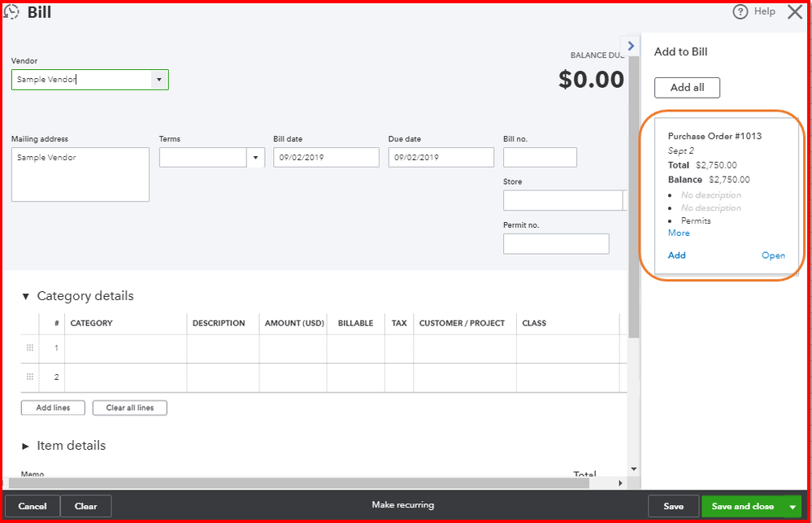Click the Clear all lines button
Screen dimensions: 812x523
click(x=130, y=408)
